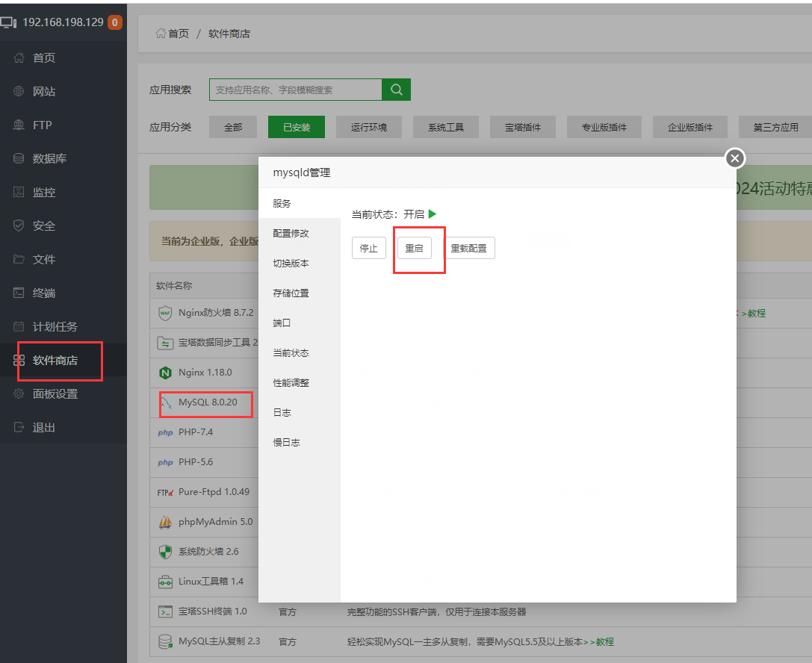The image size is (812, 663).
Task: Select the 系统工具 category filter
Action: click(x=446, y=127)
